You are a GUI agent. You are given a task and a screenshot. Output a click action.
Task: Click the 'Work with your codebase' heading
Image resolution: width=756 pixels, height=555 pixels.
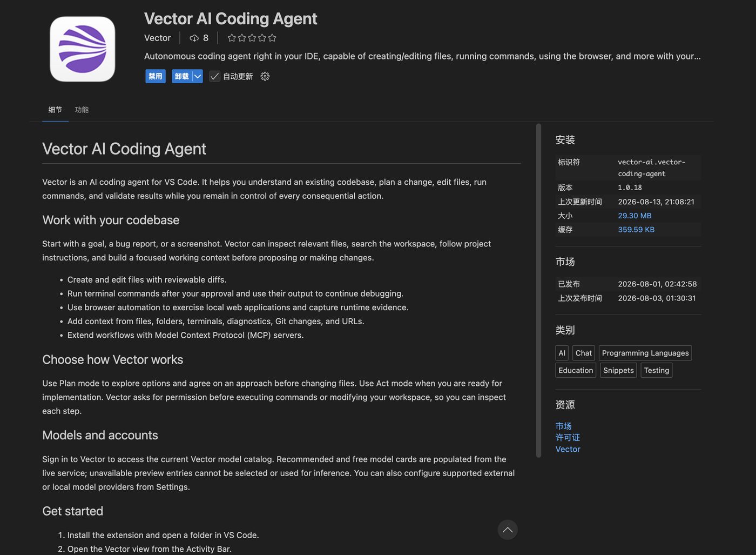pos(111,220)
